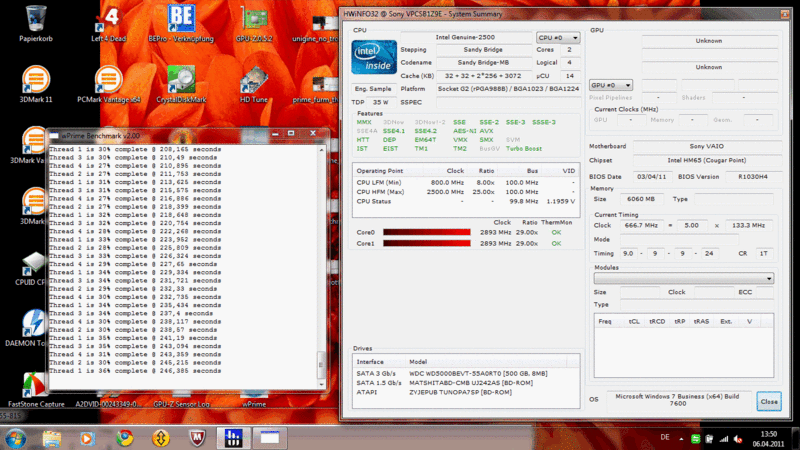The height and width of the screenshot is (450, 800).
Task: Open the BEPro Verknüpfung shortcut
Action: point(181,23)
